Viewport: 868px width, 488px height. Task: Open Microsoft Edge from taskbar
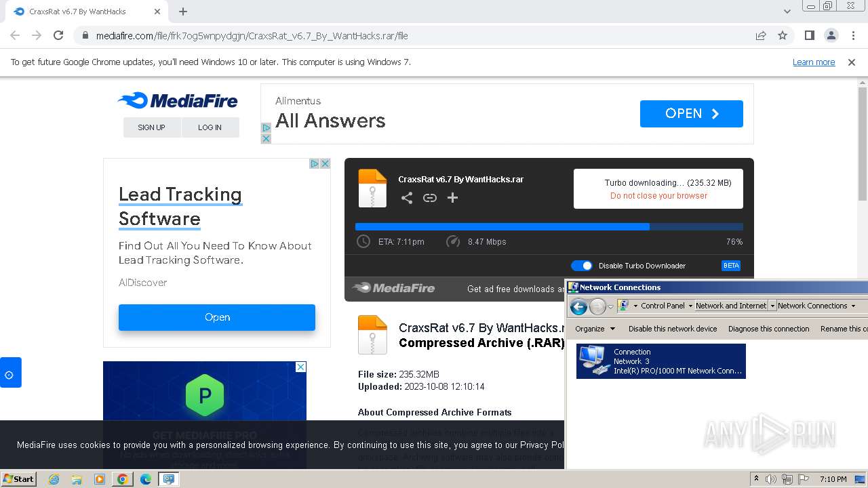pos(146,479)
